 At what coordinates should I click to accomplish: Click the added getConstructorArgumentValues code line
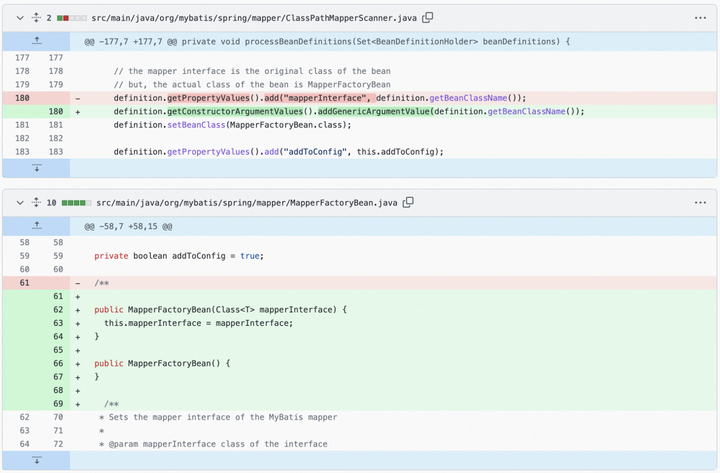(x=348, y=112)
